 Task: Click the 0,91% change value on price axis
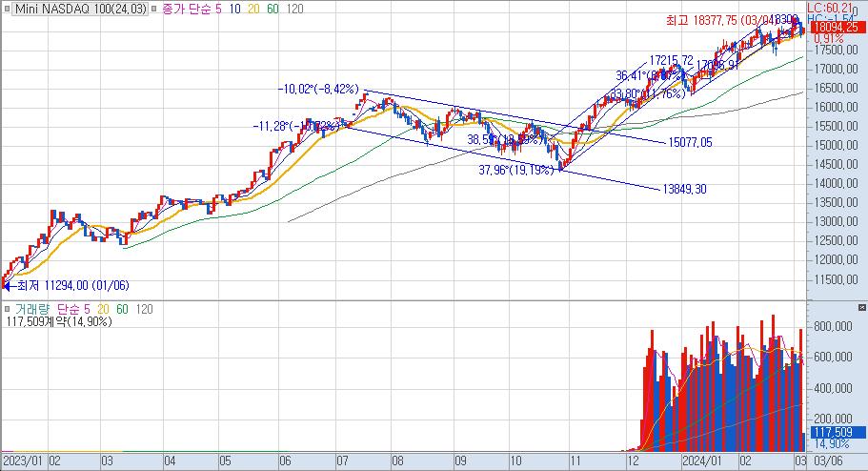[x=829, y=39]
